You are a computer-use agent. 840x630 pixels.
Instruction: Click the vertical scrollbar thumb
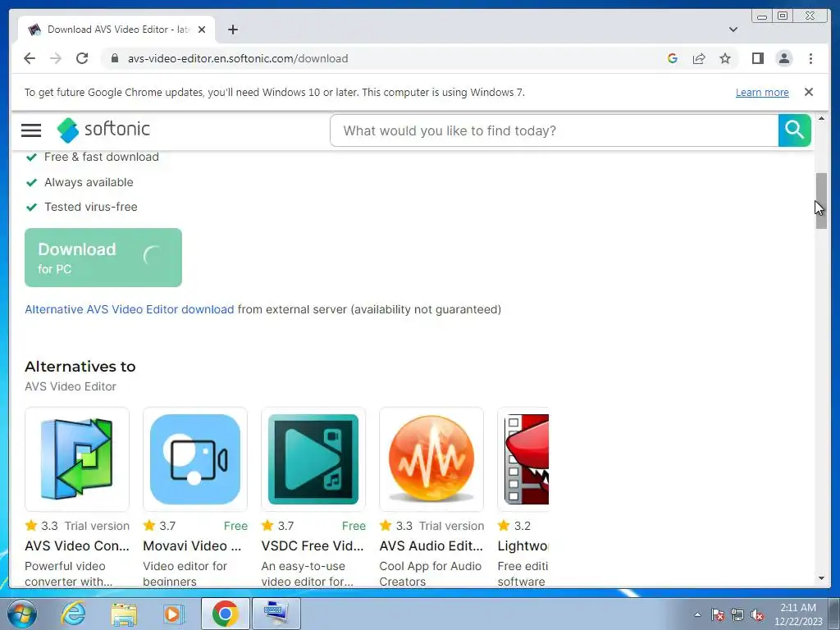tap(821, 201)
